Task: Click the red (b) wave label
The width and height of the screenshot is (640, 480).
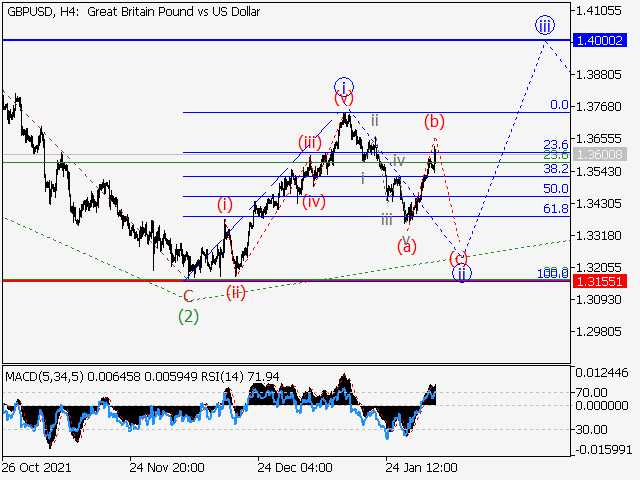Action: 434,121
